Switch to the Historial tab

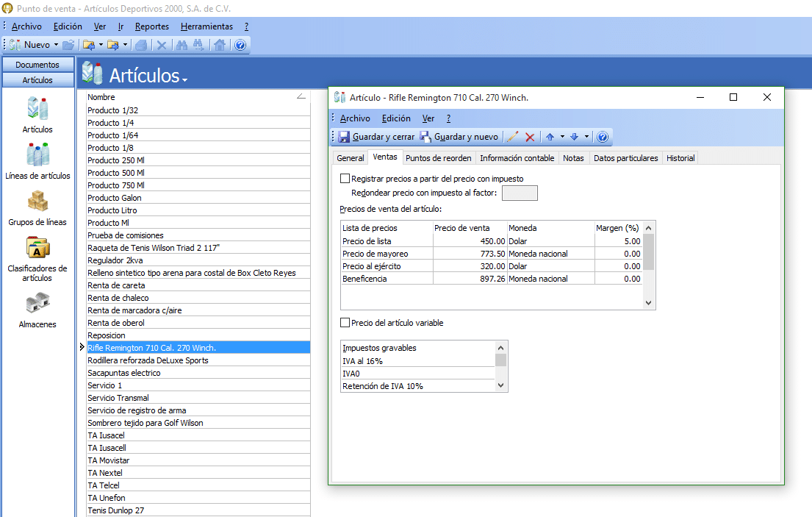tap(680, 158)
